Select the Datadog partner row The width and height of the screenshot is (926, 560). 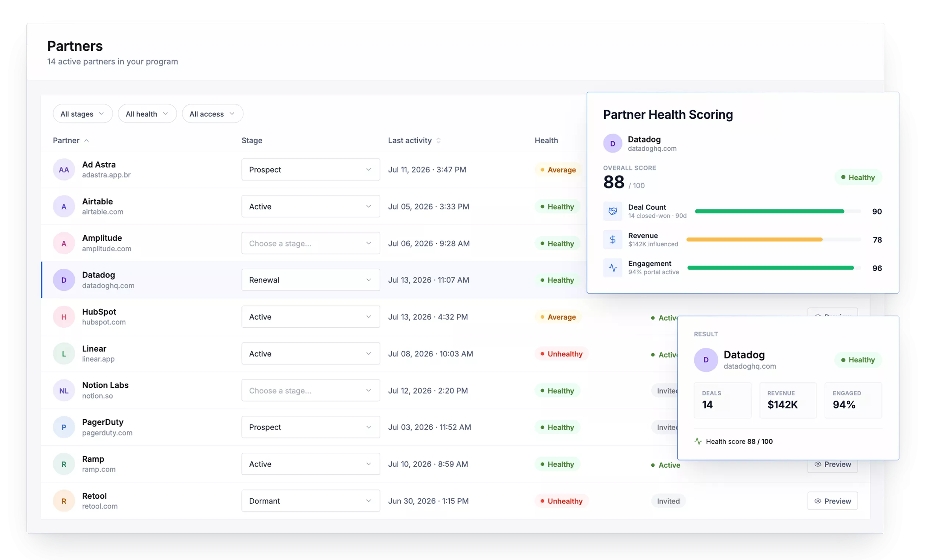[x=314, y=280]
